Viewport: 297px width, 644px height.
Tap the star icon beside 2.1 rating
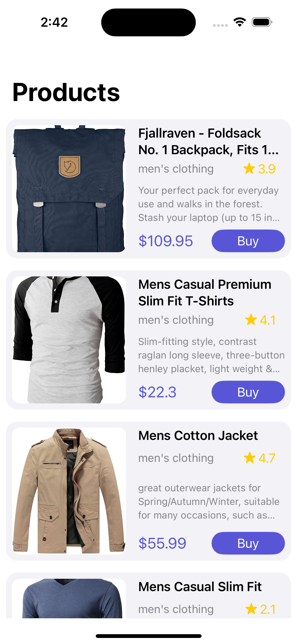coord(251,609)
